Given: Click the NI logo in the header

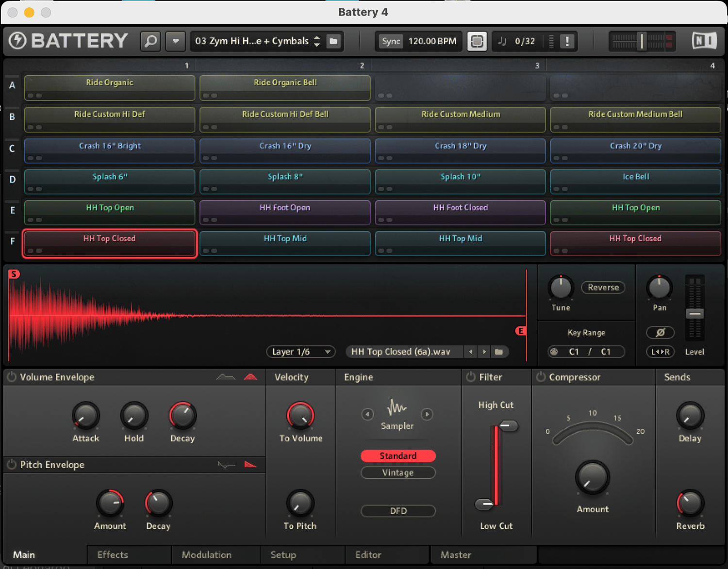Looking at the screenshot, I should pos(704,41).
